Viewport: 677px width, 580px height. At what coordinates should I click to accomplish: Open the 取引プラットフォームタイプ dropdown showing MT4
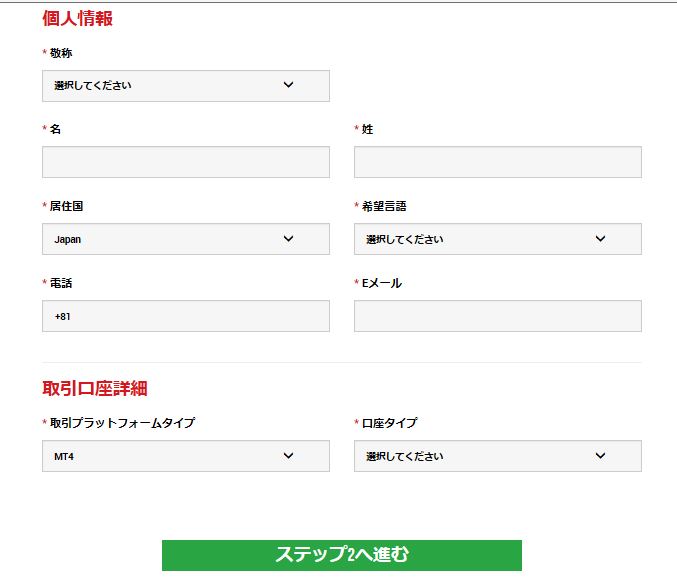point(186,456)
